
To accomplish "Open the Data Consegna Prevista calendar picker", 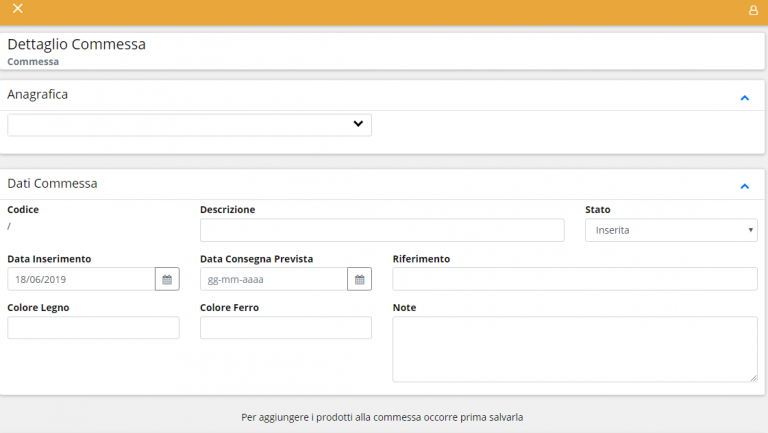I will 359,279.
